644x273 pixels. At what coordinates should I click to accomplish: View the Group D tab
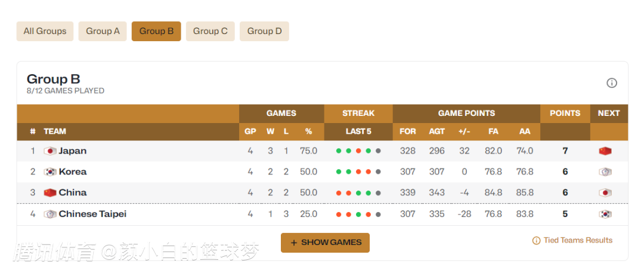[264, 31]
